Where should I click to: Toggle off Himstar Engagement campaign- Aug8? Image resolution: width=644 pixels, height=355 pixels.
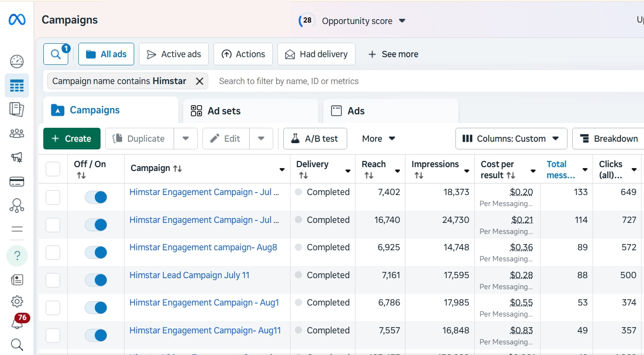[x=96, y=252]
